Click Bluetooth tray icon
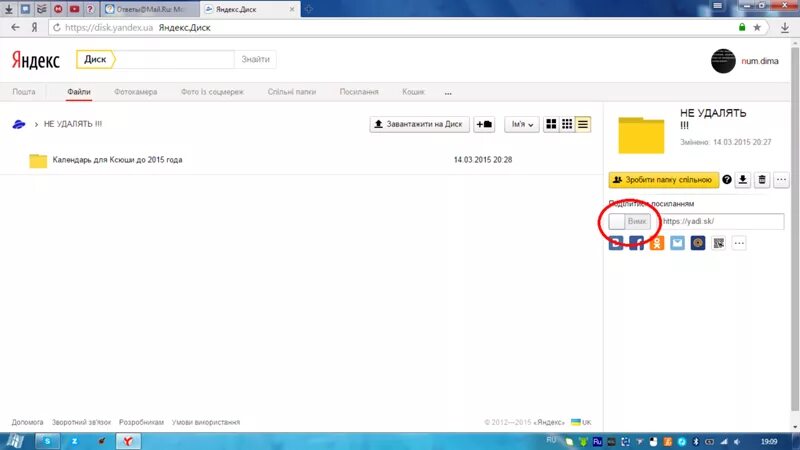 695,441
